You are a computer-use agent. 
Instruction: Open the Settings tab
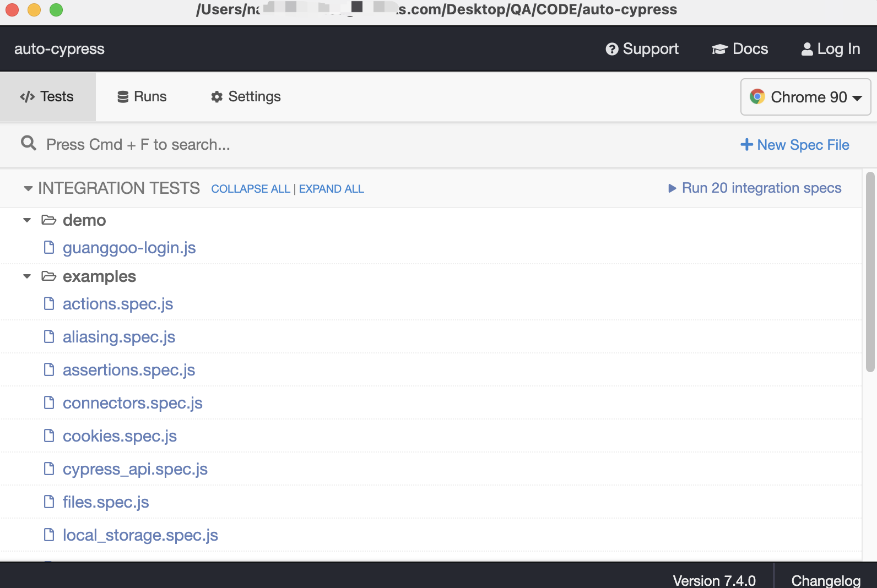pos(246,97)
